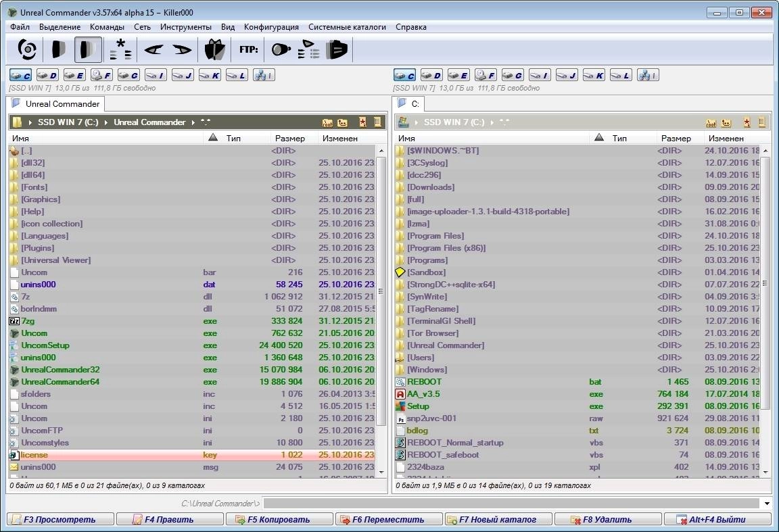Image resolution: width=779 pixels, height=532 pixels.
Task: Go to parent folder icon in right panel
Action: 727,122
